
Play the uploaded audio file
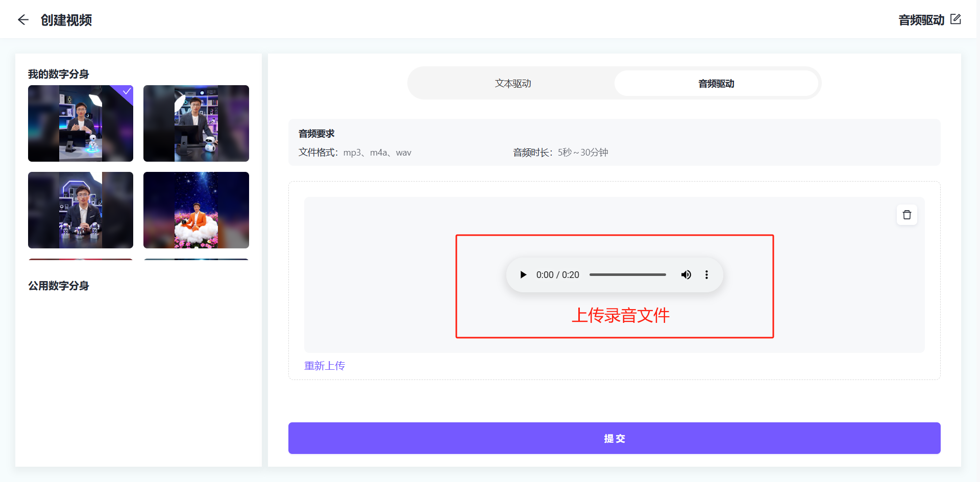coord(523,275)
